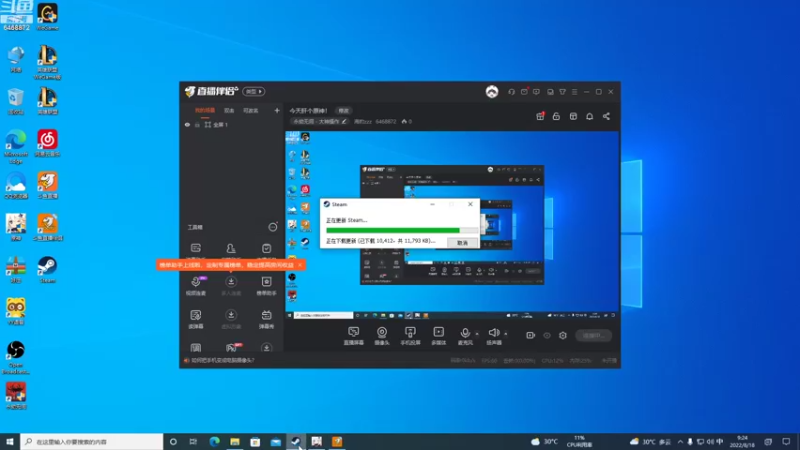
Task: Open the Windows Start menu
Action: coord(10,441)
